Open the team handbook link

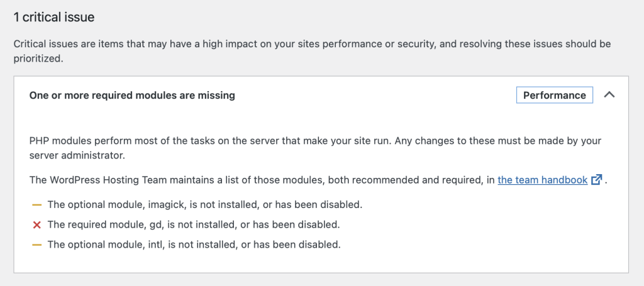click(542, 180)
